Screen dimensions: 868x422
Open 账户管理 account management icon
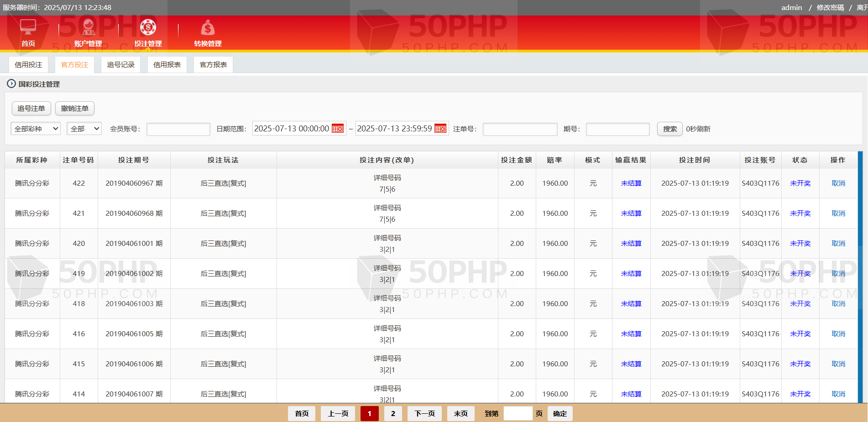[88, 27]
